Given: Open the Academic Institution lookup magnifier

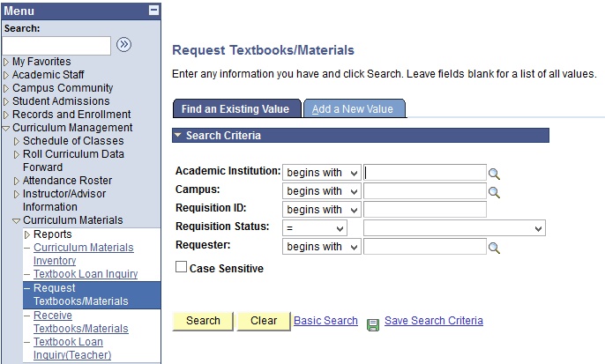Looking at the screenshot, I should [494, 174].
